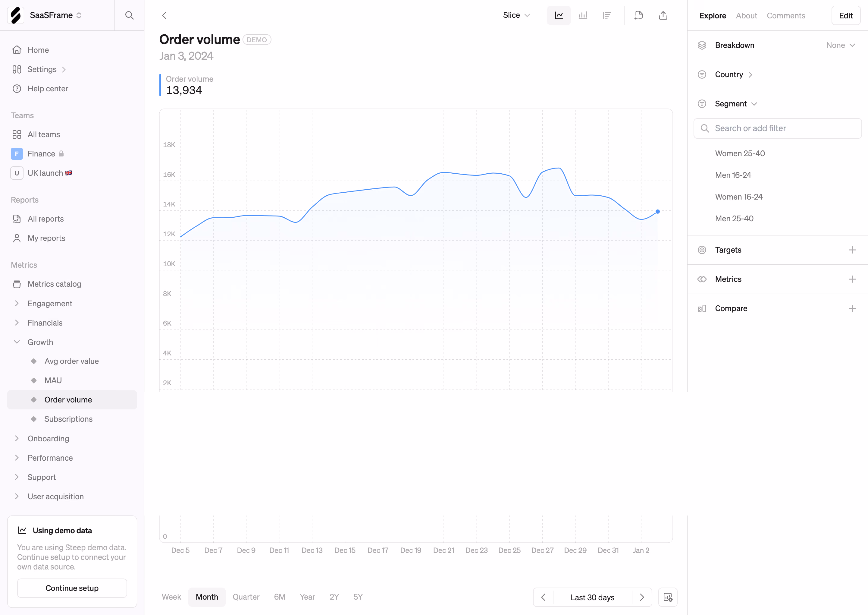Switch to the Comments tab
The width and height of the screenshot is (868, 615).
[x=786, y=16]
